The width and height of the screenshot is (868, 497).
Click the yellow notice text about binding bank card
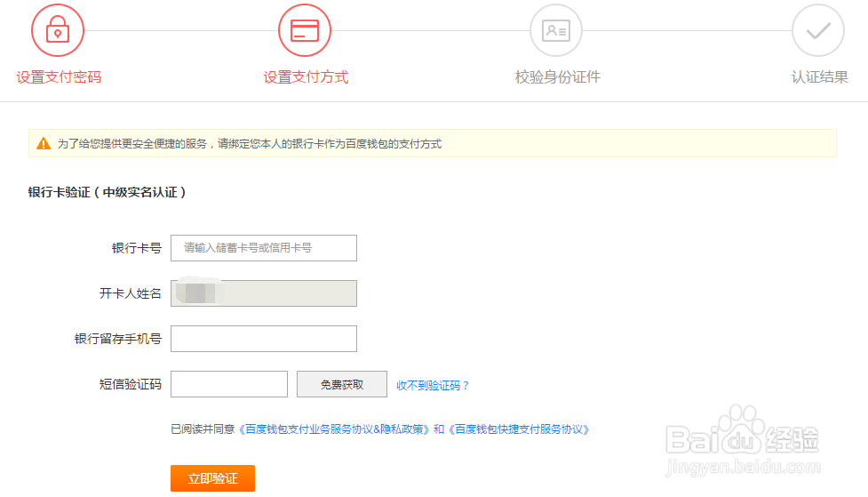pos(250,144)
